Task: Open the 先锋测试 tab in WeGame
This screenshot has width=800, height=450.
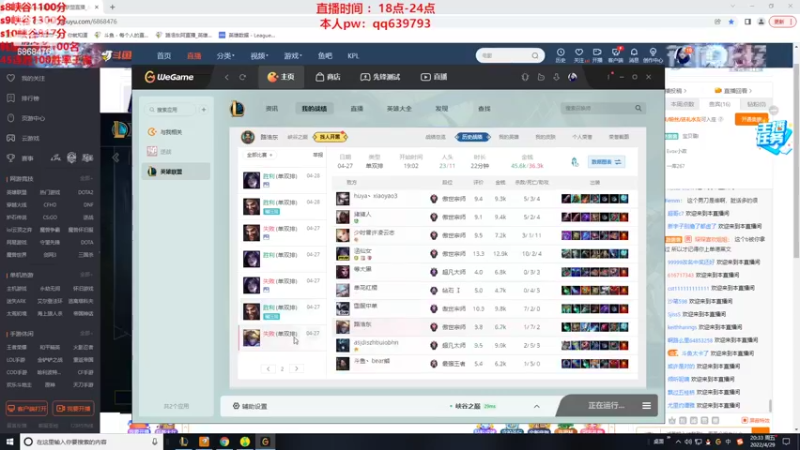Action: click(x=380, y=77)
